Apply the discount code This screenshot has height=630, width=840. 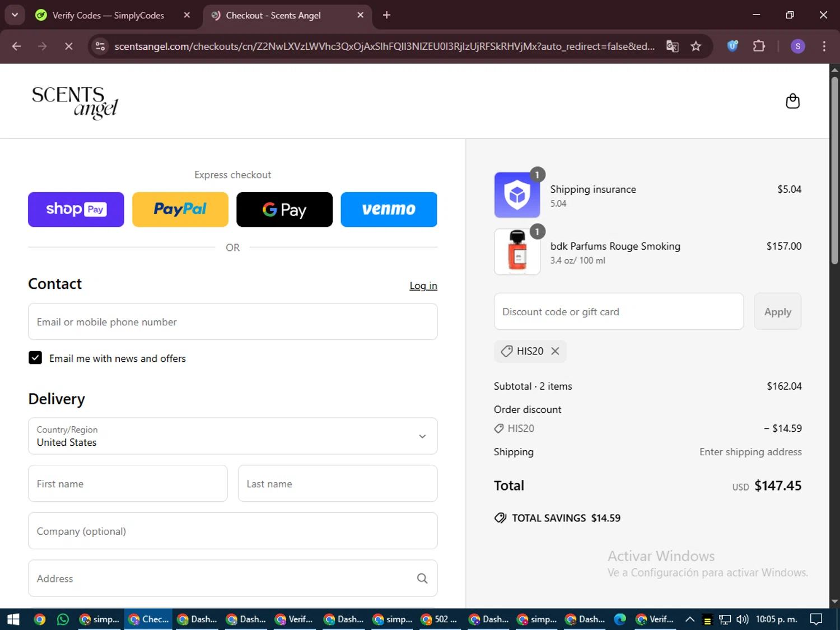[778, 311]
